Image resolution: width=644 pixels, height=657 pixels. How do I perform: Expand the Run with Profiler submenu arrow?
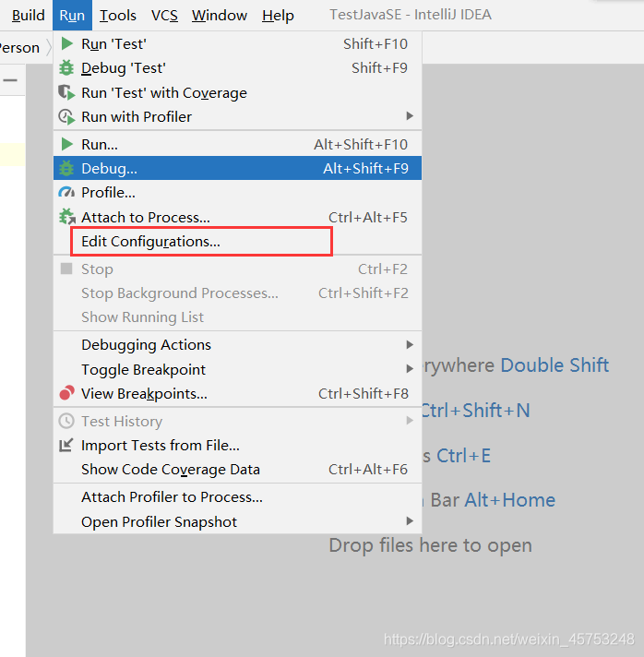click(x=410, y=116)
